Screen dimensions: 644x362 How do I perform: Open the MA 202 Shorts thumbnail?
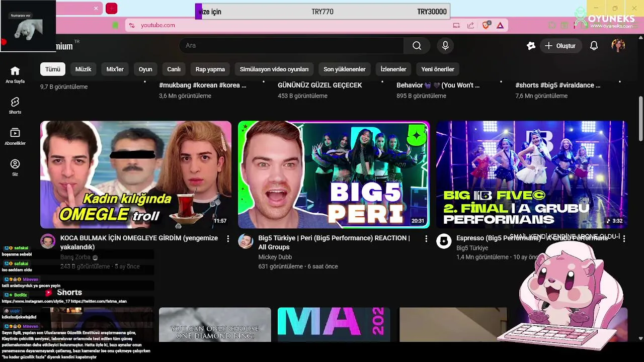pyautogui.click(x=334, y=325)
